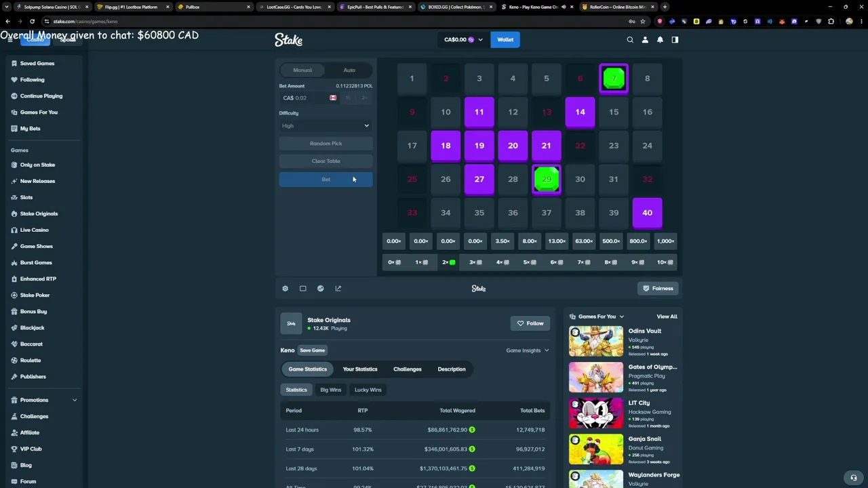Go to Continue Playing
The width and height of the screenshot is (868, 488).
tap(41, 96)
